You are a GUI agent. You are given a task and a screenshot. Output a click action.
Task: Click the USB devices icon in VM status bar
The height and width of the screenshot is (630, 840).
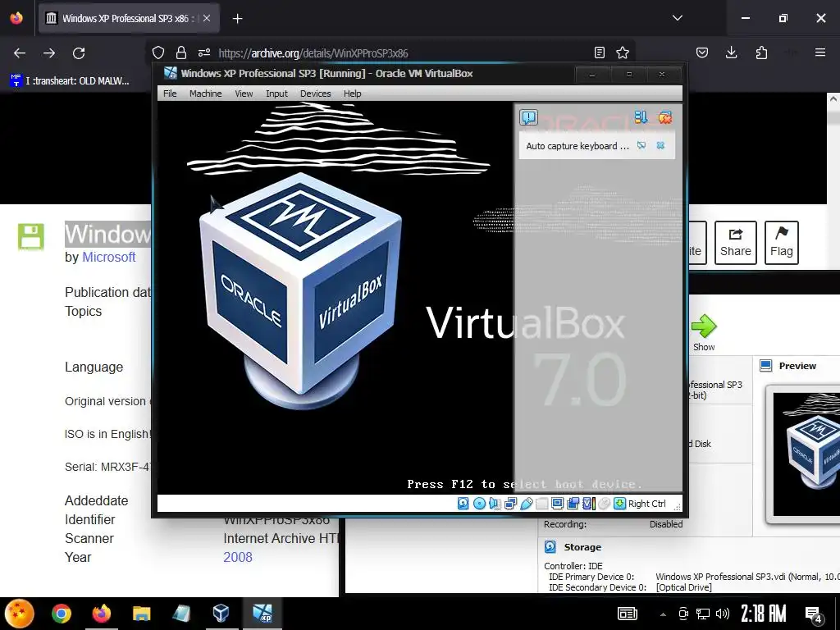click(527, 504)
